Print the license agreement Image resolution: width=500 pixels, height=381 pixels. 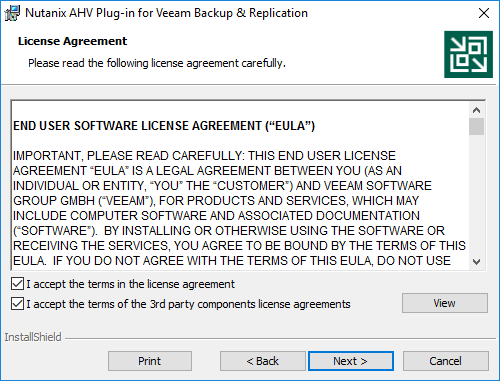[150, 361]
